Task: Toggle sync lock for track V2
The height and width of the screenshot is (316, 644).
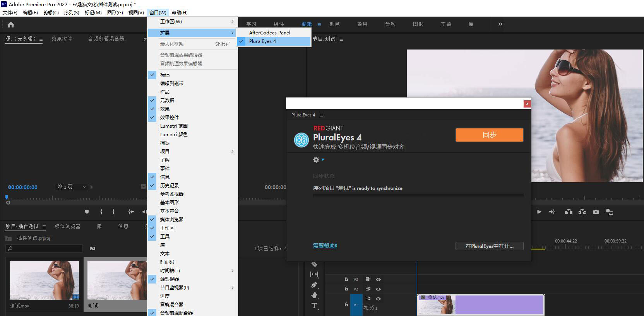Action: pyautogui.click(x=368, y=289)
